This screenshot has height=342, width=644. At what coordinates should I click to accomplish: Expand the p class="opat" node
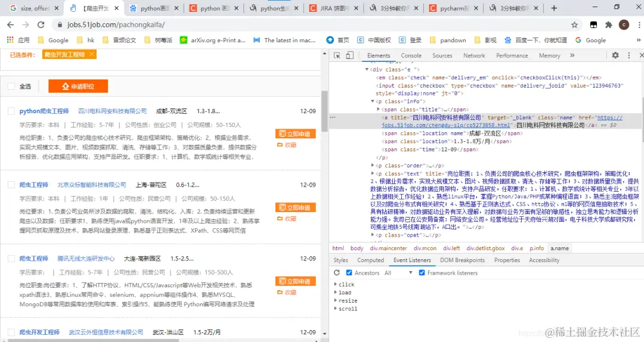coord(373,235)
